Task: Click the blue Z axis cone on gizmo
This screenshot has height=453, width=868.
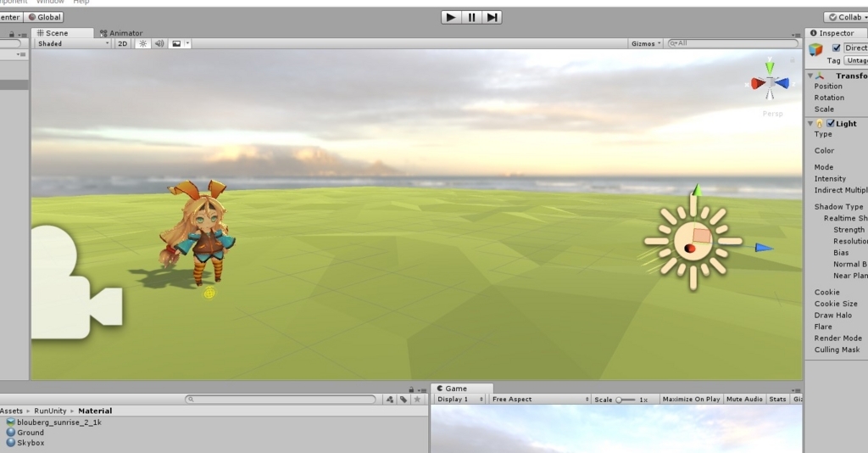Action: coord(782,83)
